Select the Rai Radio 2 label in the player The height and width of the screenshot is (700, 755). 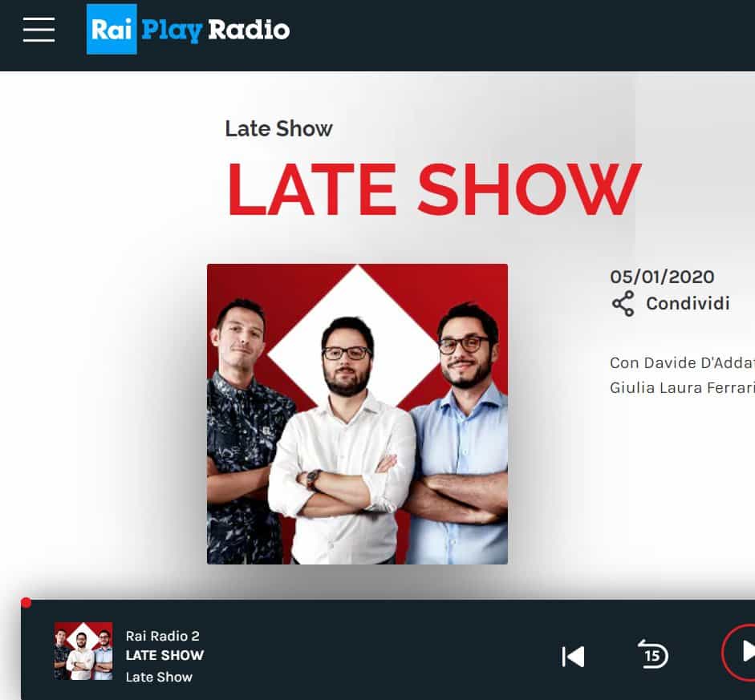tap(162, 636)
